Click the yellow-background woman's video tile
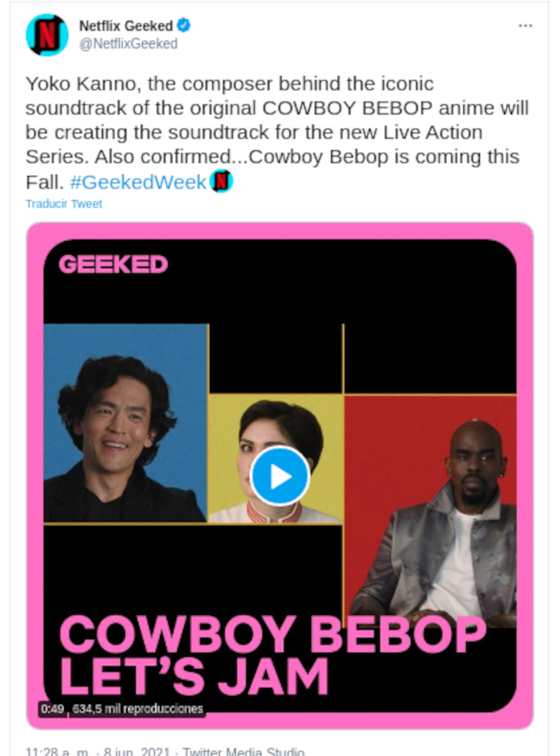Screen dimensions: 560x756 point(276,459)
